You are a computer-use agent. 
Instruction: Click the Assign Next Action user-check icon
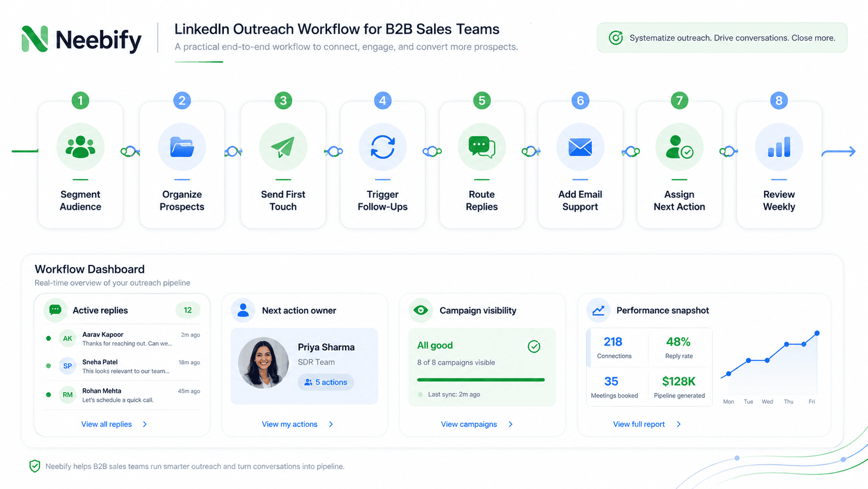[x=679, y=147]
